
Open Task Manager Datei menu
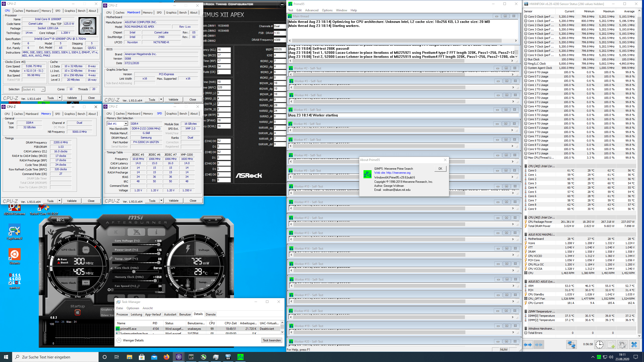tap(119, 308)
